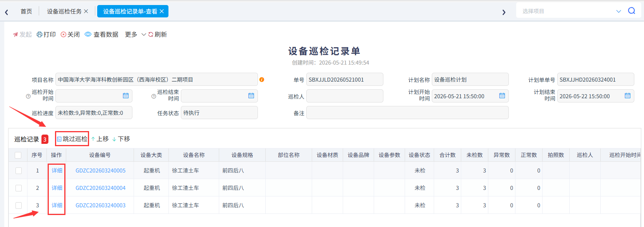The height and width of the screenshot is (227, 644).
Task: Open 详细 for GDZC202603240003
Action: click(57, 205)
